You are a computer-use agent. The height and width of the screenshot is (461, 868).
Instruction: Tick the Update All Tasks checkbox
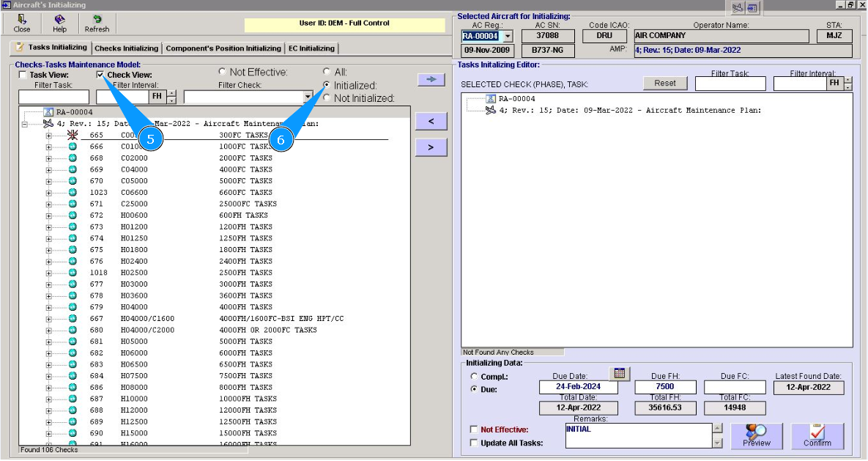pyautogui.click(x=474, y=443)
